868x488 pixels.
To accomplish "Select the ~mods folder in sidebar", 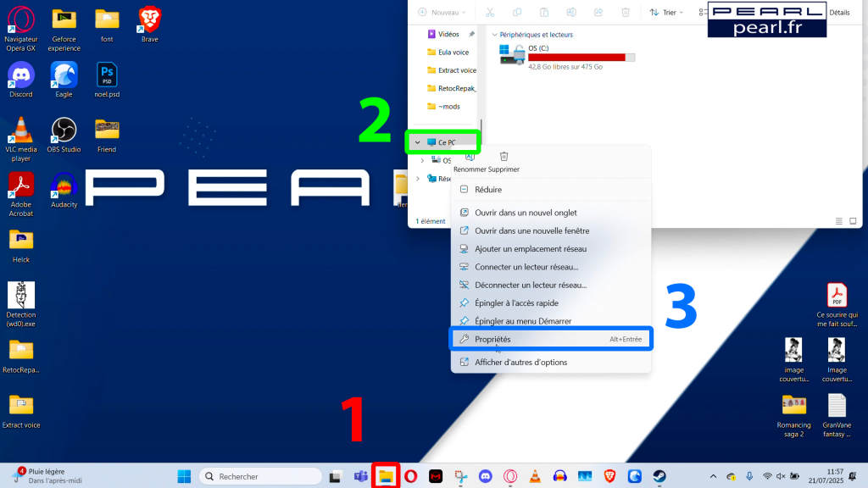I will [444, 107].
